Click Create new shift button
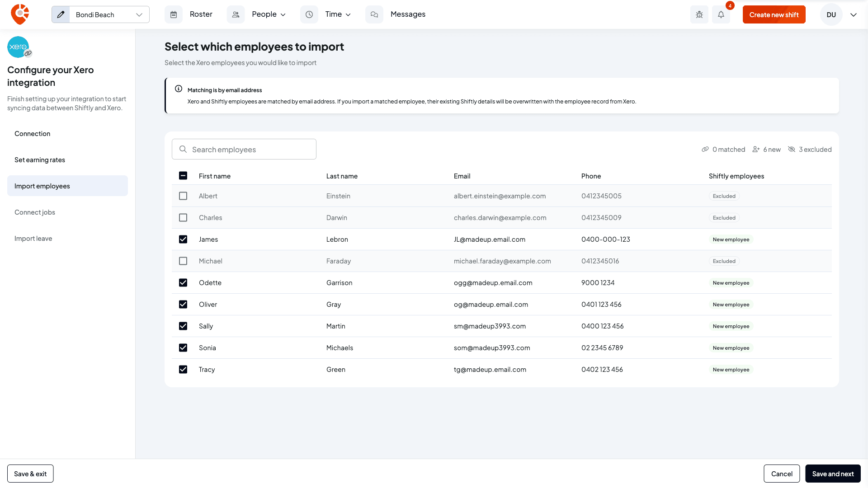 (774, 14)
